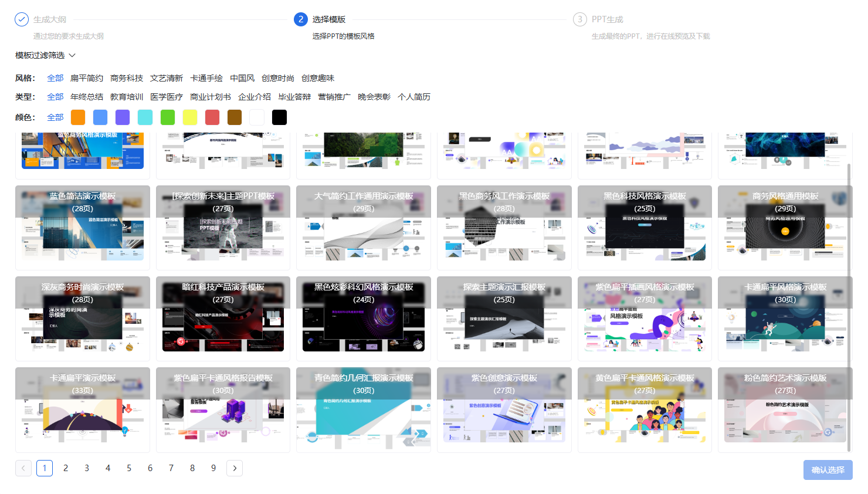Collapse the 模板过滤筛选 filter panel
Viewport: 868px width, 494px height.
point(72,55)
